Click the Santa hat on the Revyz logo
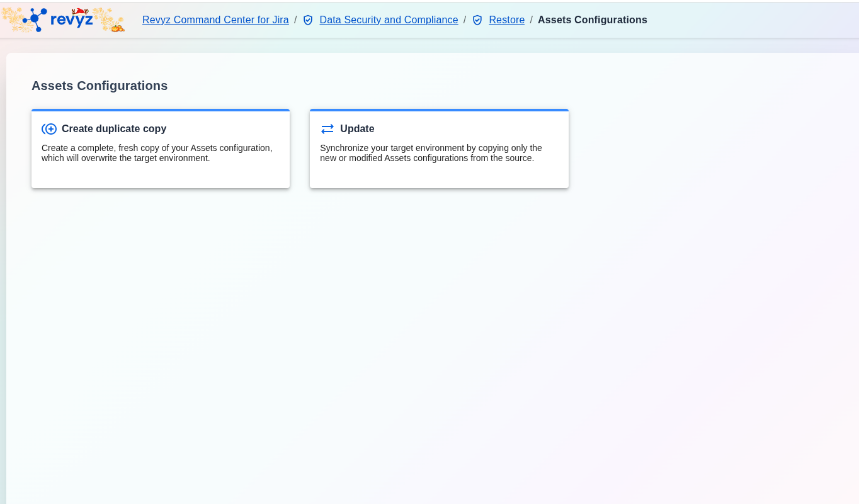The height and width of the screenshot is (504, 859). (x=80, y=11)
